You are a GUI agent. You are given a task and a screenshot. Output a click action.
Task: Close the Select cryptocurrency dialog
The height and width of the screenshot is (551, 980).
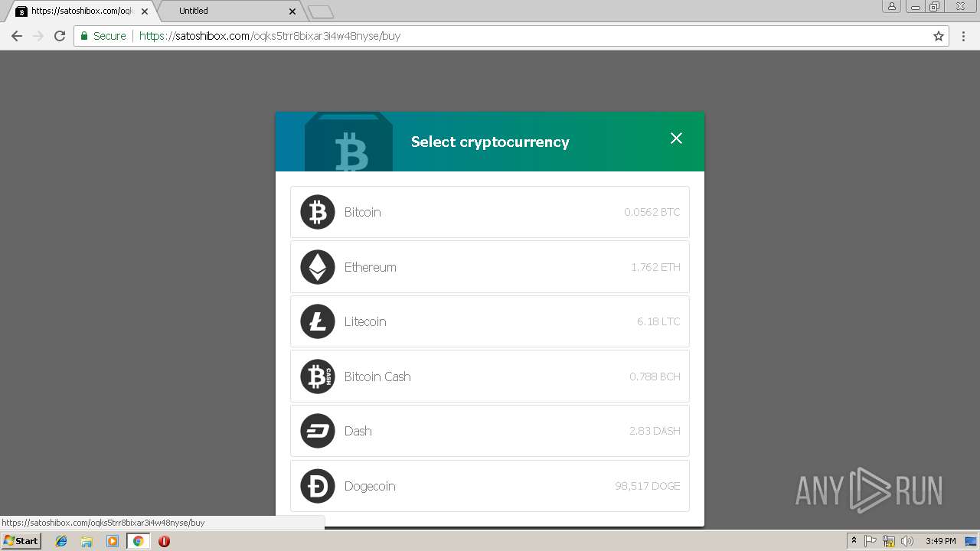point(676,138)
